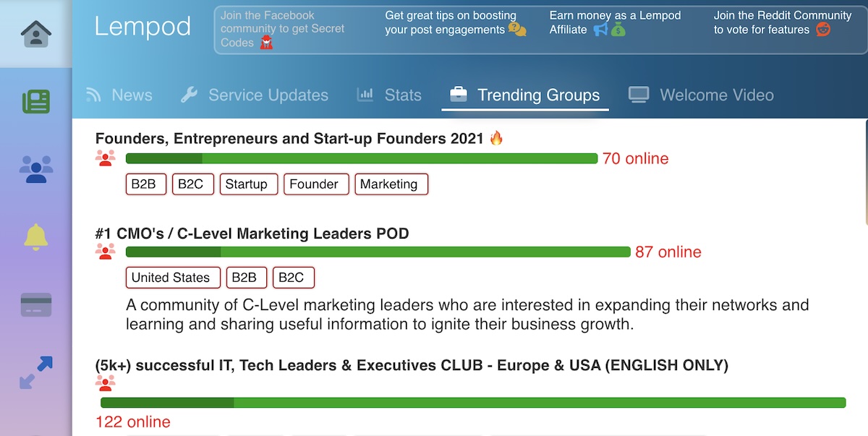Image resolution: width=868 pixels, height=436 pixels.
Task: Switch to the News tab
Action: (132, 95)
